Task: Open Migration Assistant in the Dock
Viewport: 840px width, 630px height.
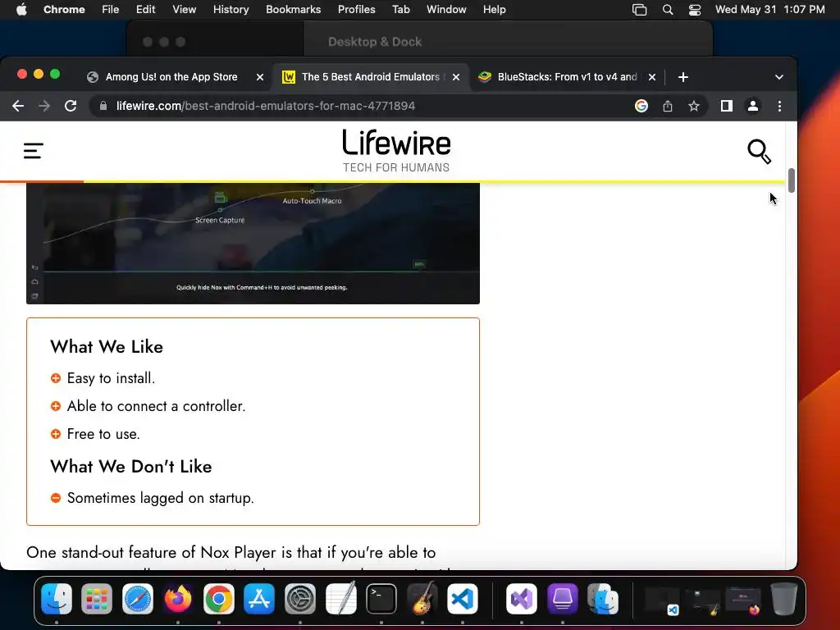Action: click(603, 599)
